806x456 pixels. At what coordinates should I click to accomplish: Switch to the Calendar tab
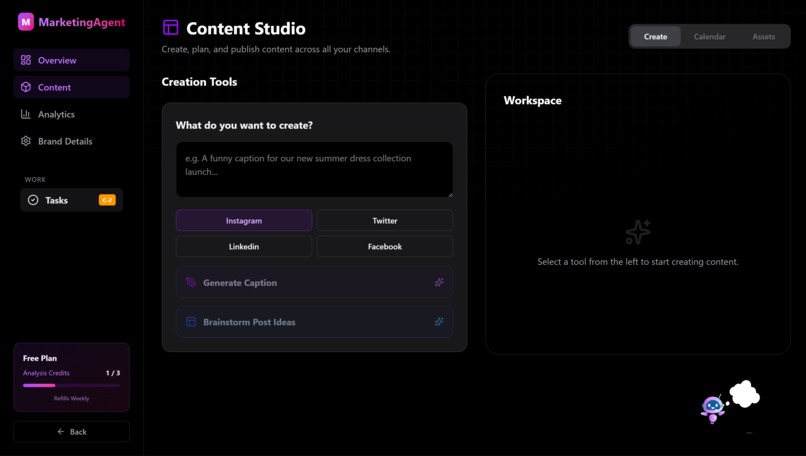pyautogui.click(x=709, y=37)
